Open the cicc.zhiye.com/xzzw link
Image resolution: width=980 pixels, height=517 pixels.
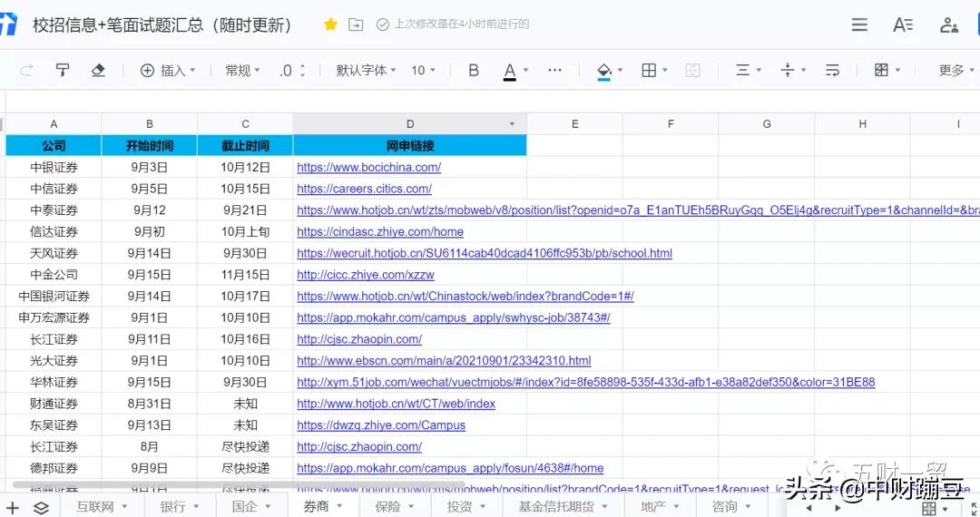click(x=365, y=275)
